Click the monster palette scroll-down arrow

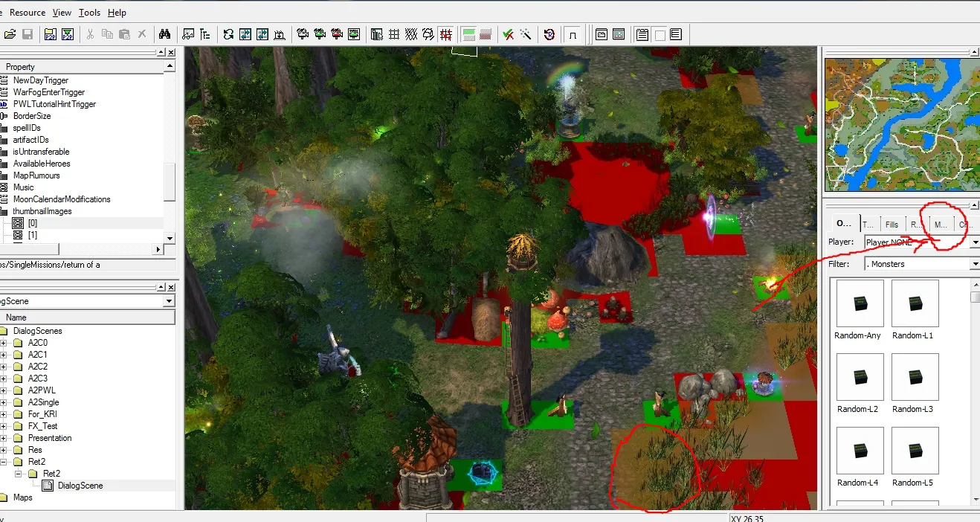coord(975,500)
